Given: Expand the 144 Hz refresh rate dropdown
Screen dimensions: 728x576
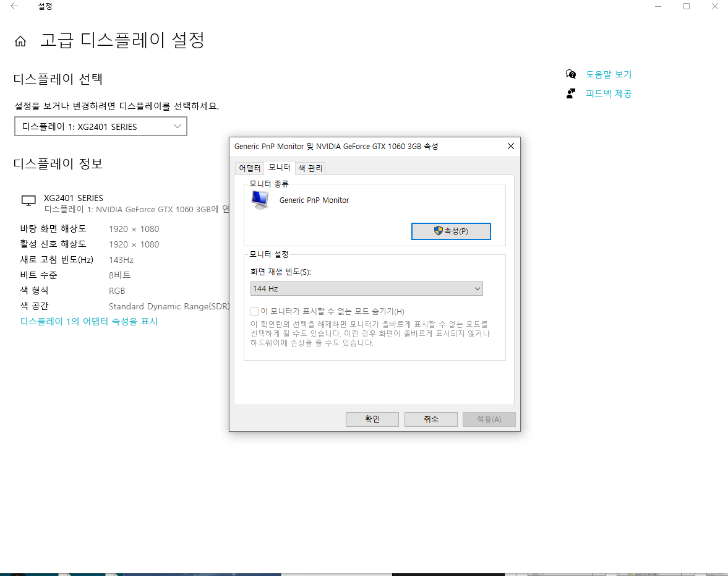Looking at the screenshot, I should tap(366, 288).
